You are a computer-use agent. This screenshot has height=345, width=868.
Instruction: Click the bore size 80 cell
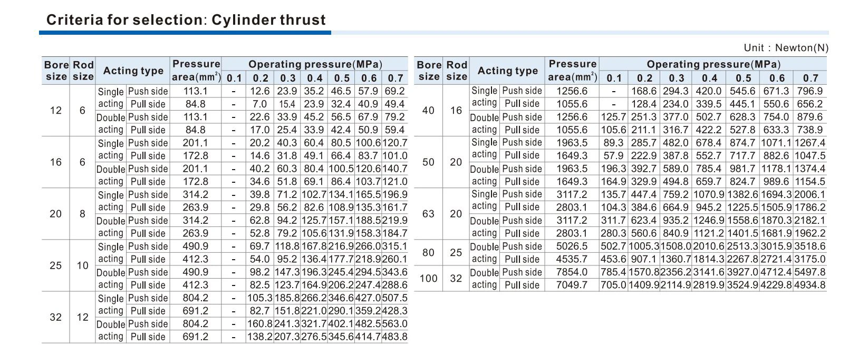pyautogui.click(x=428, y=252)
